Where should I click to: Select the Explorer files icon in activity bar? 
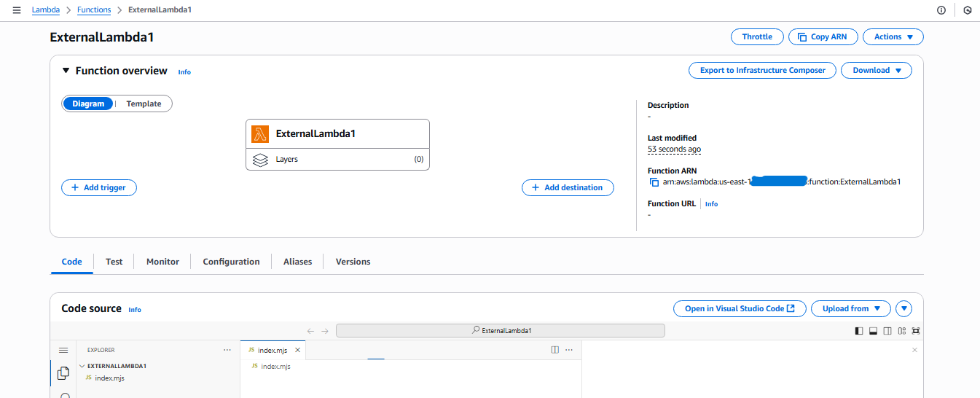point(63,373)
